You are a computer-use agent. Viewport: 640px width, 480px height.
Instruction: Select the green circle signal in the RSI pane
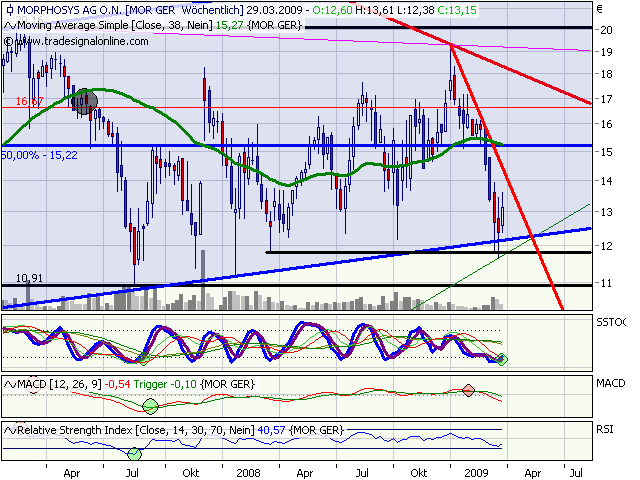pos(135,454)
